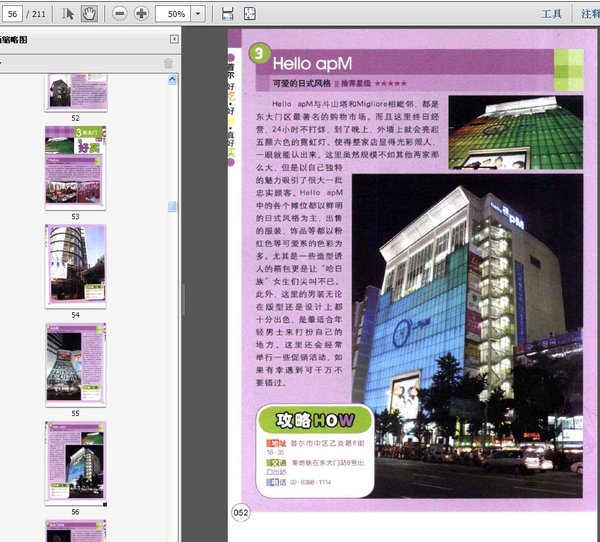Select page 55 thumbnail

coord(75,363)
